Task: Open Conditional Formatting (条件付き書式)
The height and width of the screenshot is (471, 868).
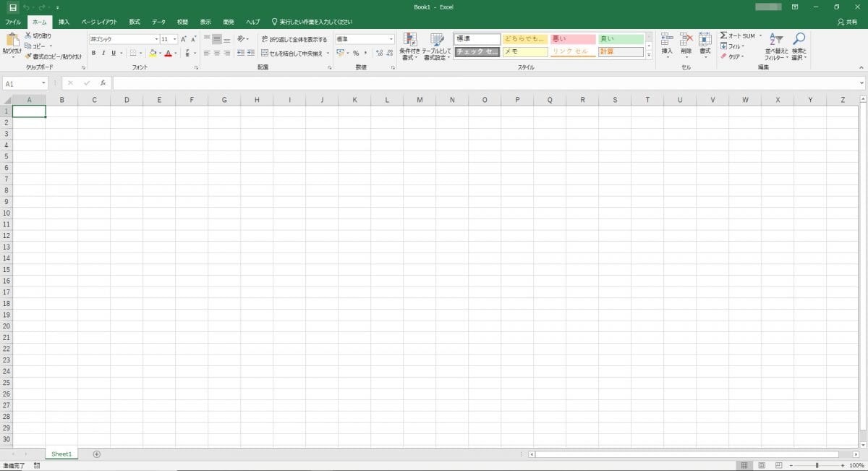Action: coord(410,46)
